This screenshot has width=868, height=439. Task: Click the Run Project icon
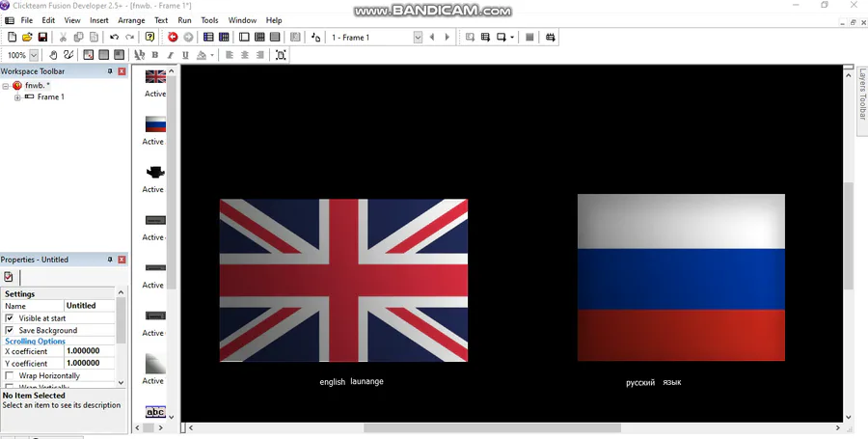pyautogui.click(x=470, y=37)
